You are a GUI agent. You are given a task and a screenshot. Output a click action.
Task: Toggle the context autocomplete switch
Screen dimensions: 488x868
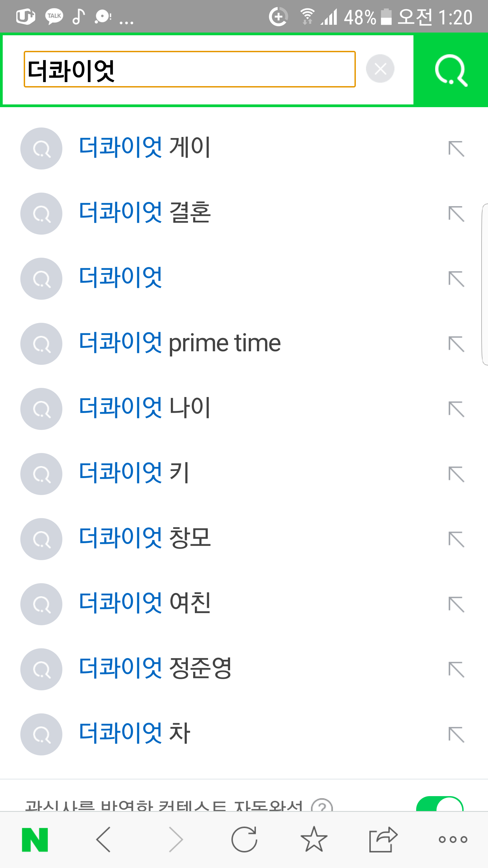(x=440, y=804)
